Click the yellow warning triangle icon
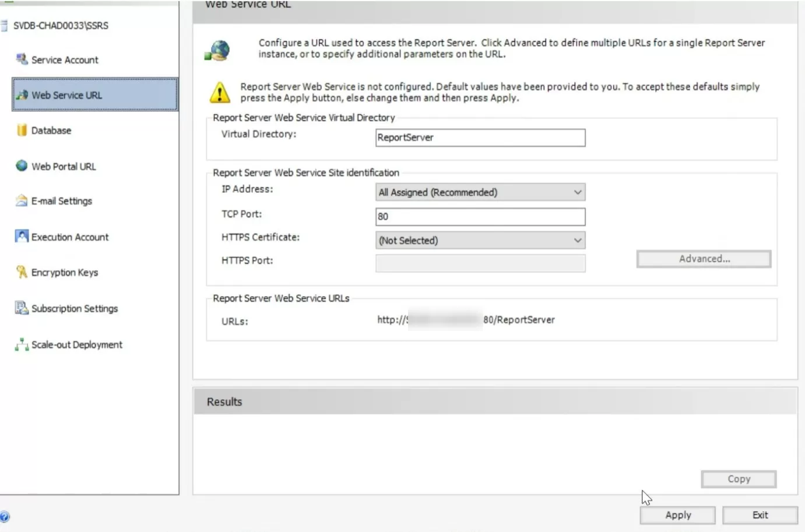 (x=220, y=92)
